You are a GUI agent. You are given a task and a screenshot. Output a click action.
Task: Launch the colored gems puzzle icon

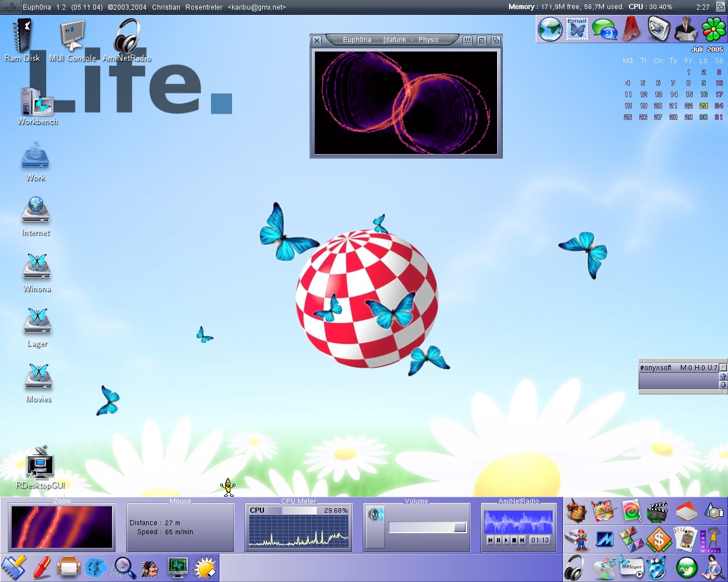[631, 539]
